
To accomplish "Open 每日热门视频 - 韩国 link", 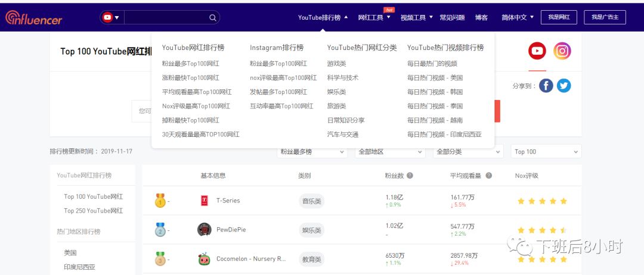I will click(x=435, y=92).
